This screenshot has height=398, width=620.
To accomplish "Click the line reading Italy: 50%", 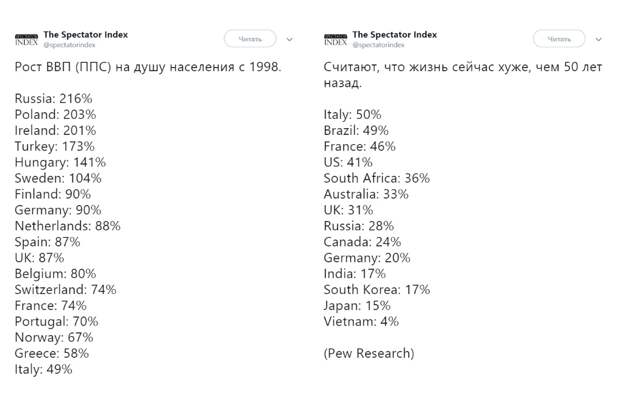I will [352, 115].
